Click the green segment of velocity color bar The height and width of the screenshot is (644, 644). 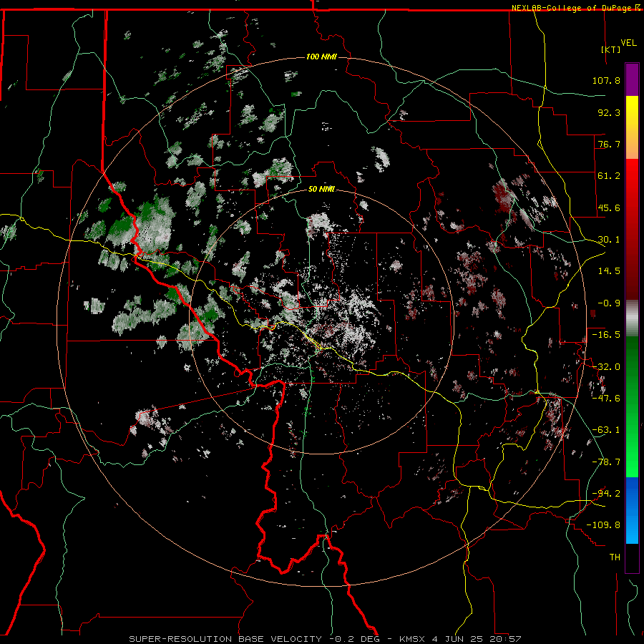(632, 406)
